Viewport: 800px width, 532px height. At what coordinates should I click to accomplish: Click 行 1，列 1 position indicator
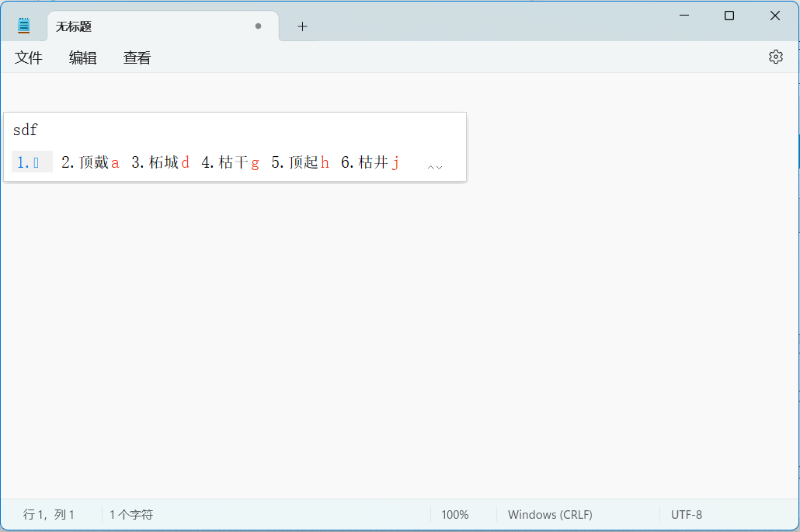(49, 514)
